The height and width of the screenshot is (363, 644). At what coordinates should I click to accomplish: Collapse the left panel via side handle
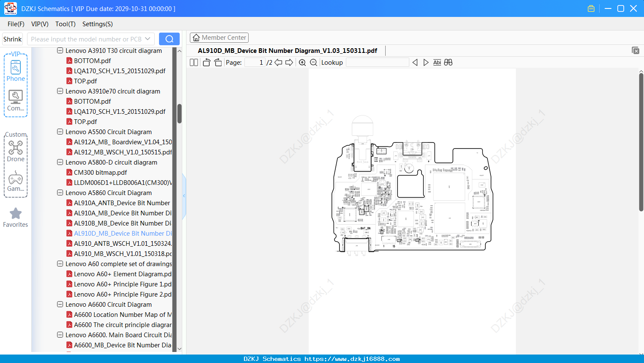click(x=184, y=196)
